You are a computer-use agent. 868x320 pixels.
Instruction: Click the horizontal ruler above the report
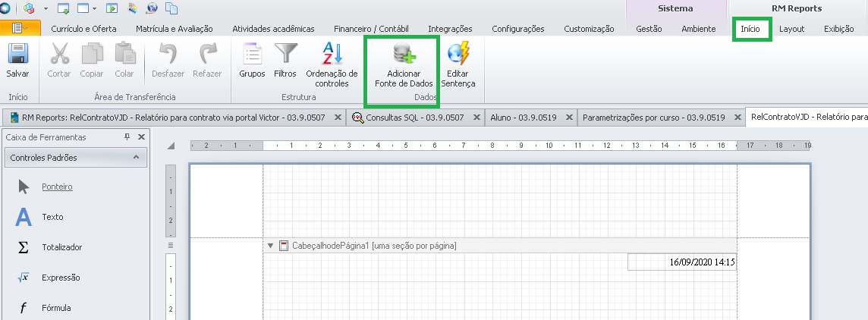click(501, 146)
